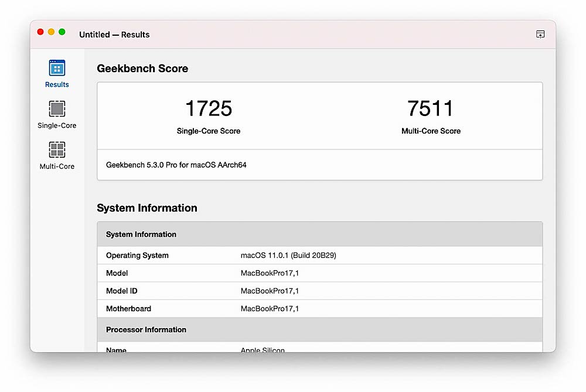Viewport: 586px width, 392px height.
Task: Click the gray 'System Information' table header row
Action: [320, 234]
